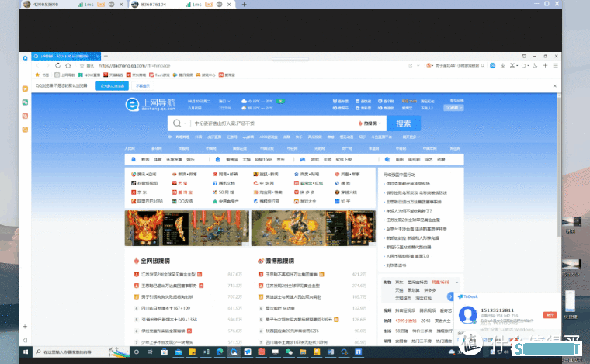This screenshot has width=590, height=364.
Task: Open the city dropdown next to the date
Action: pyautogui.click(x=224, y=101)
